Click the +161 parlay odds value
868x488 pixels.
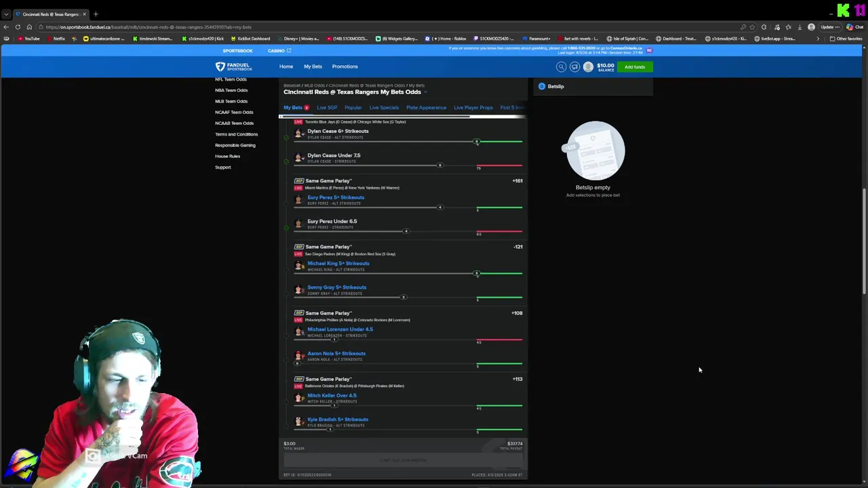517,181
